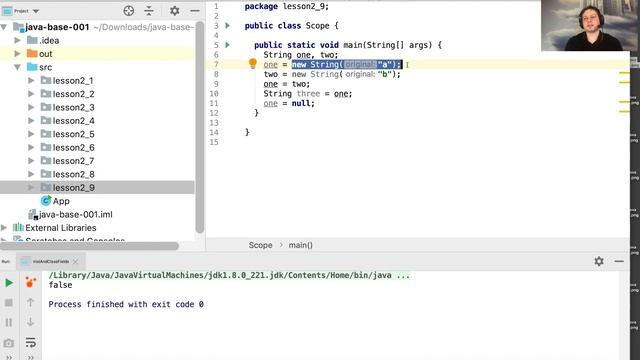Click the pause output icon
The height and width of the screenshot is (360, 640).
click(9, 322)
